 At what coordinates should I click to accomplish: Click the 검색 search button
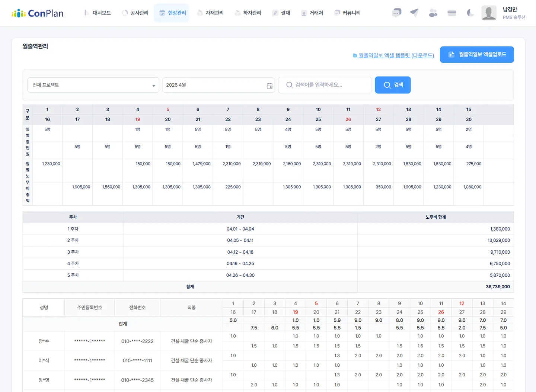pyautogui.click(x=393, y=85)
